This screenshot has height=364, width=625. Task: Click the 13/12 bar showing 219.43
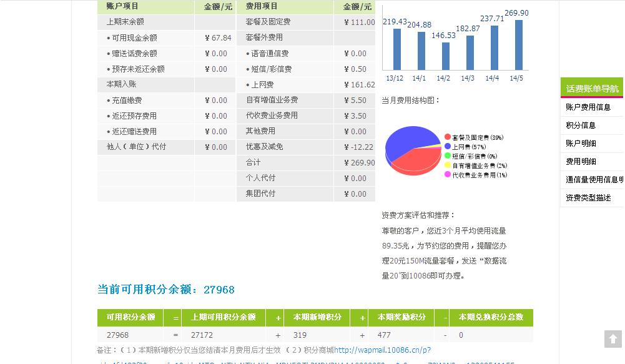[396, 49]
